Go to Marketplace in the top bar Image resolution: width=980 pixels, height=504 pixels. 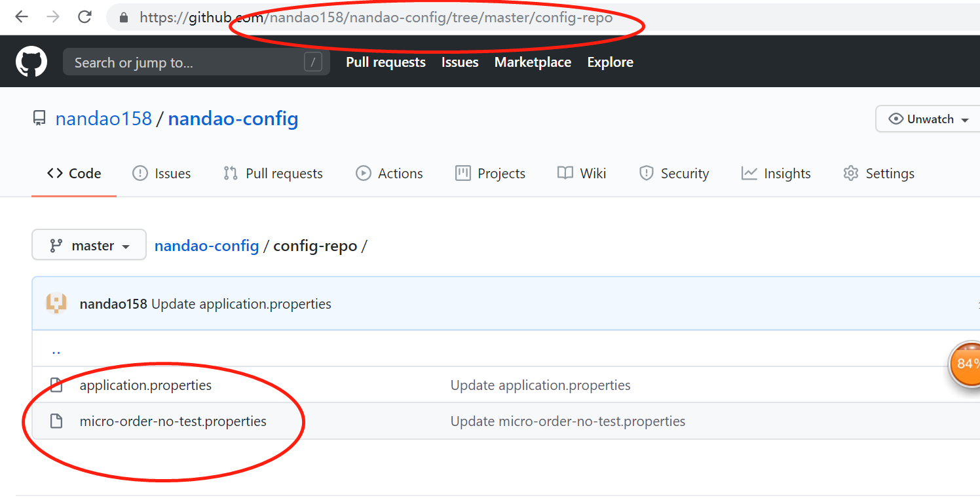click(x=533, y=62)
